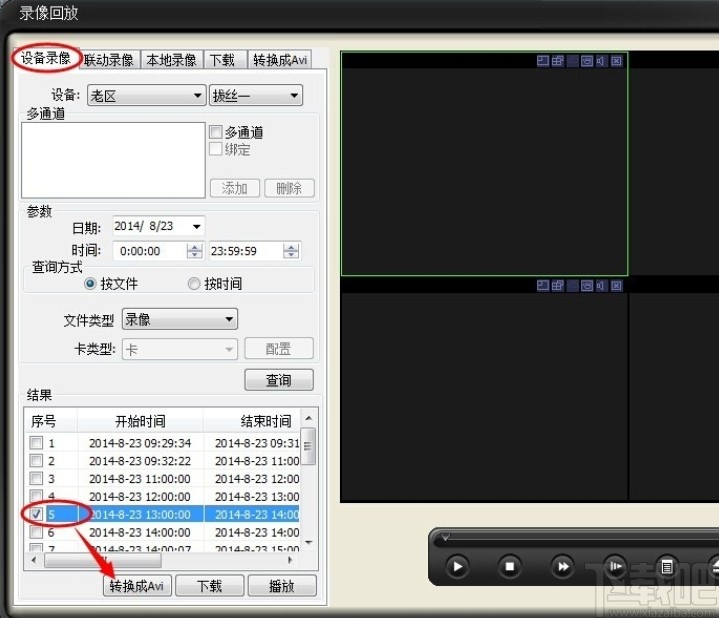Click the results list horizontal scrollbar thumb
Viewport: 719px width, 618px height.
(x=102, y=560)
